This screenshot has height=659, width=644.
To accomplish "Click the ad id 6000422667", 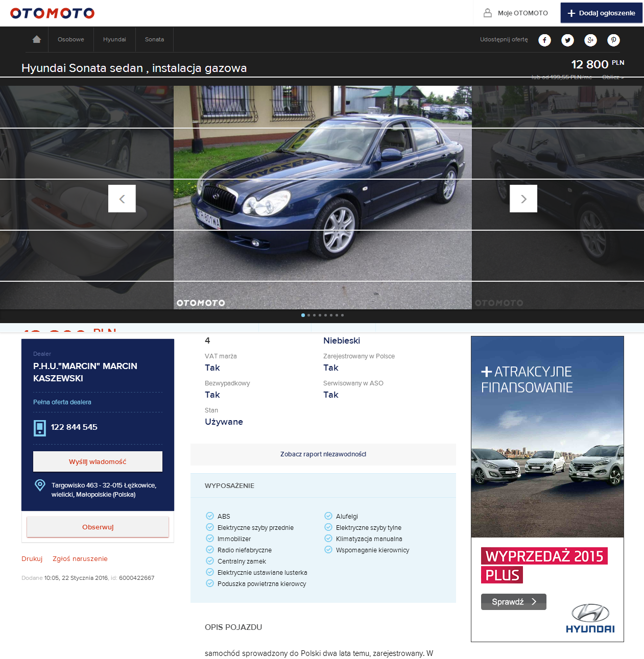I will (x=136, y=578).
